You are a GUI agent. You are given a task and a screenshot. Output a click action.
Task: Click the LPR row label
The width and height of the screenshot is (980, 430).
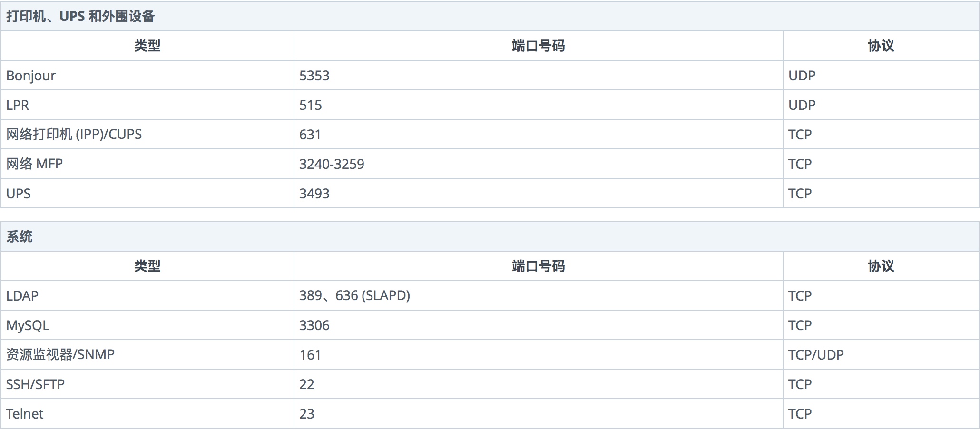(x=18, y=105)
